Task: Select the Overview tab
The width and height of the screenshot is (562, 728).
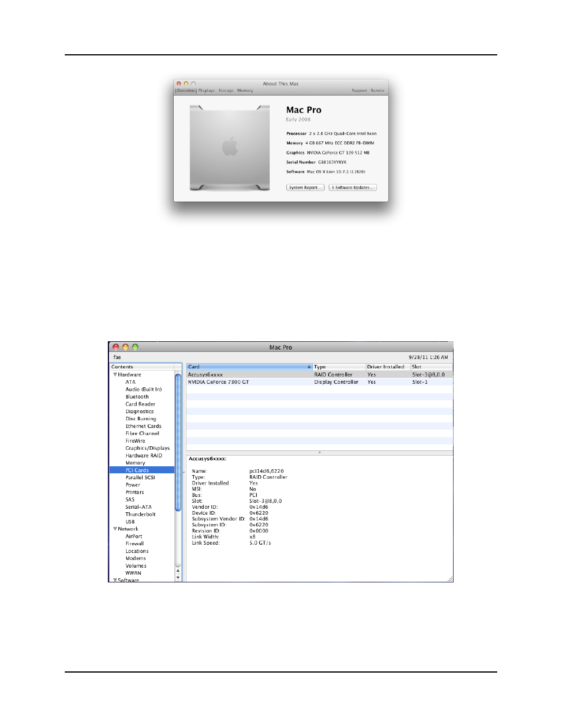Action: point(186,91)
